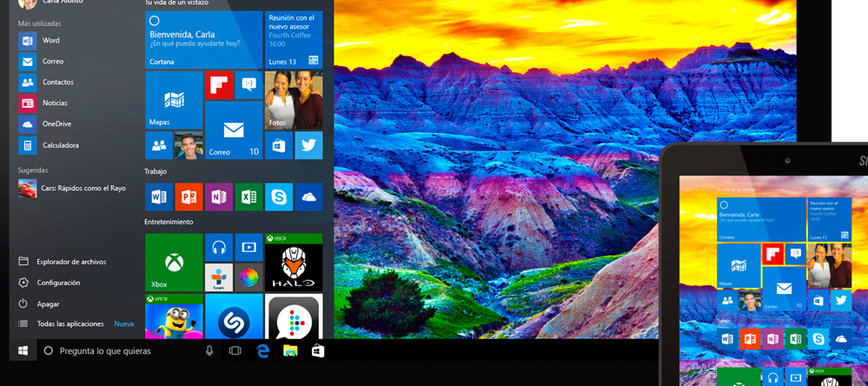Launch the PowerPoint tile on the tablet

[x=750, y=339]
